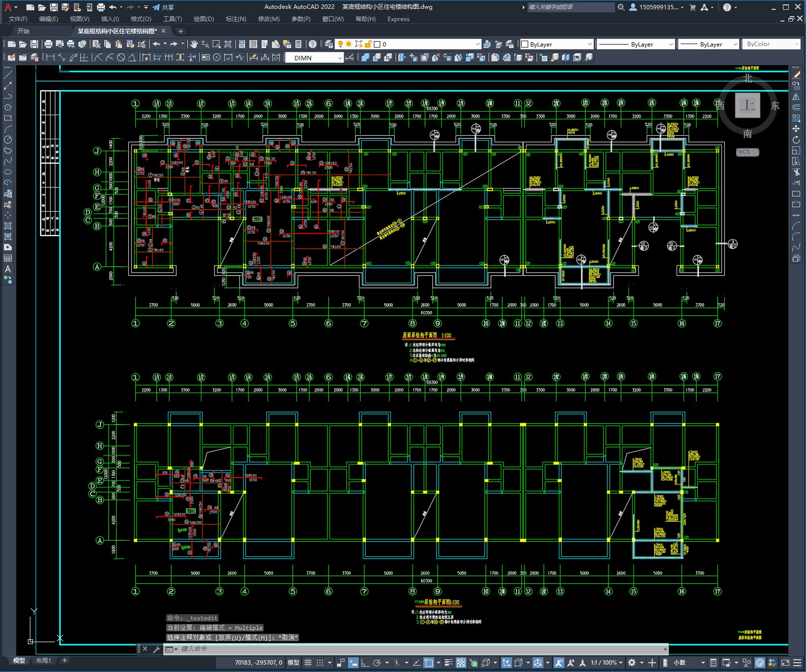Select the Move tool in modify toolbar

(x=796, y=129)
